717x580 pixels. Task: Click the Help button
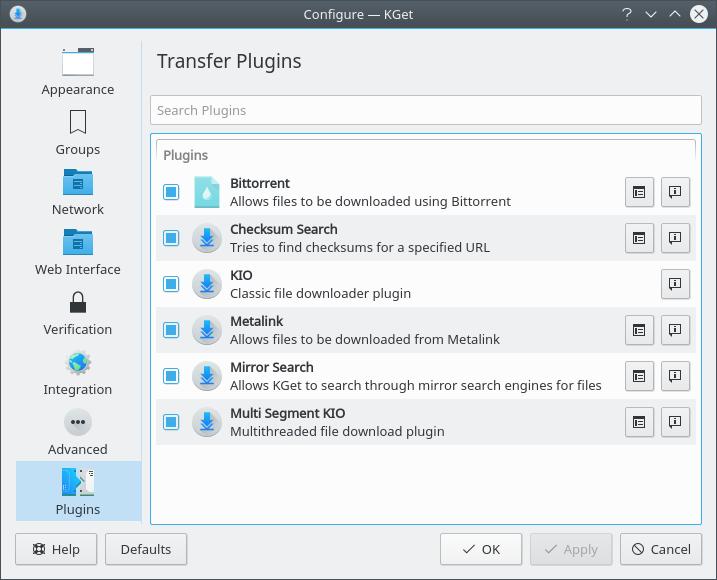coord(56,549)
